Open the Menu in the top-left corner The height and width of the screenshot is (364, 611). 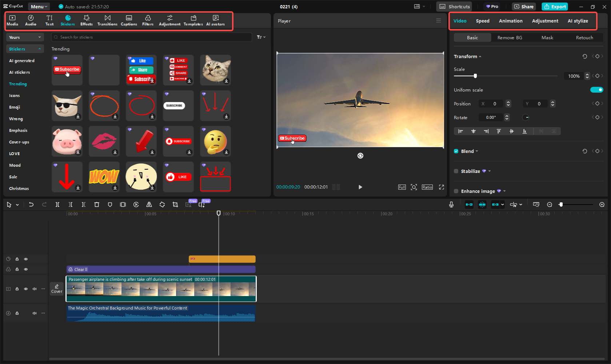pyautogui.click(x=39, y=6)
